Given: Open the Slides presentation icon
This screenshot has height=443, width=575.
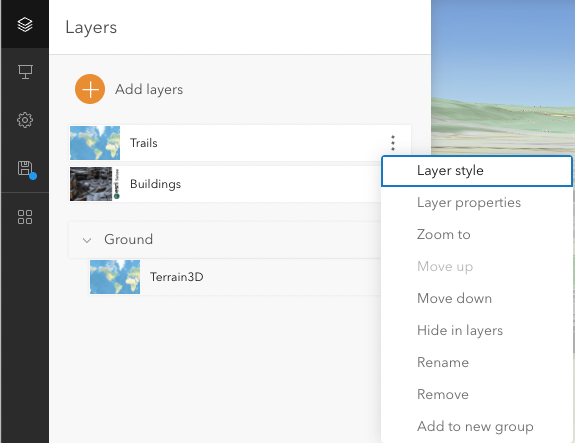Looking at the screenshot, I should point(25,72).
